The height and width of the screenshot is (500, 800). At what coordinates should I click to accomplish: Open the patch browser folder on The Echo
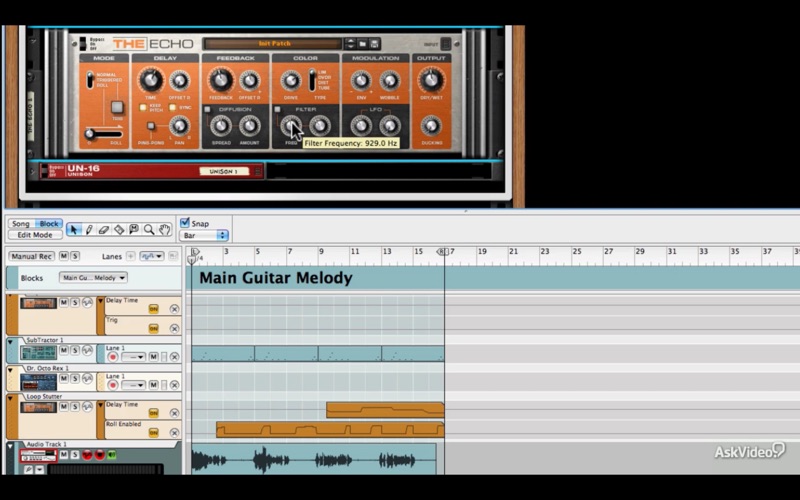[x=362, y=44]
